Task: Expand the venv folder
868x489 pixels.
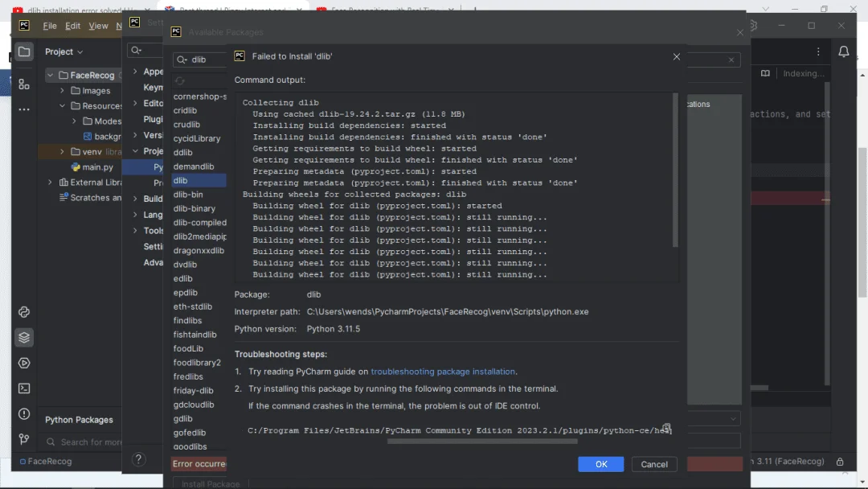Action: [62, 151]
